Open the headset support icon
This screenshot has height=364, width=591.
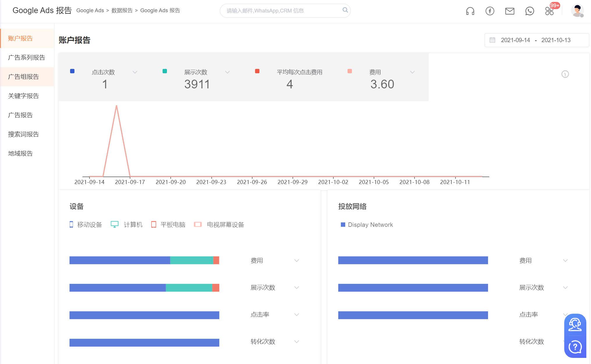470,11
